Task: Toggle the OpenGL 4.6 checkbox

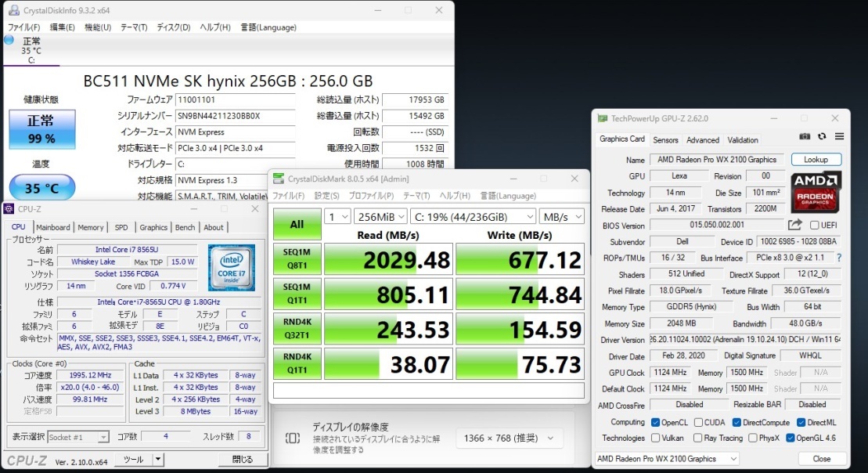Action: click(x=790, y=438)
